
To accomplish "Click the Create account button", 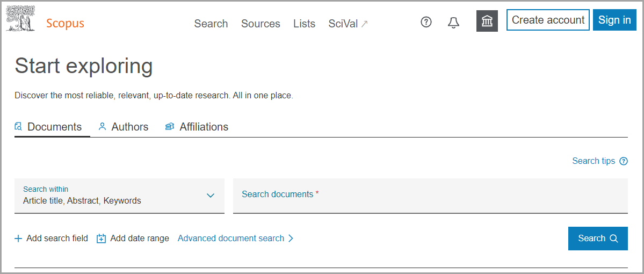I will click(548, 20).
